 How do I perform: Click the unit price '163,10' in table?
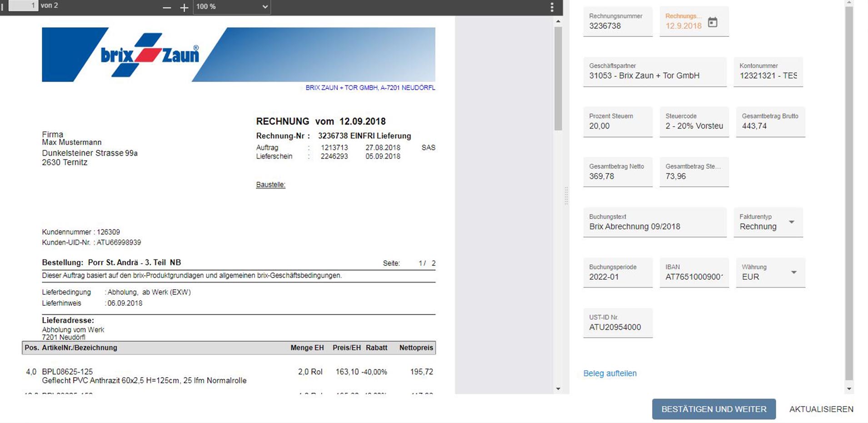347,372
